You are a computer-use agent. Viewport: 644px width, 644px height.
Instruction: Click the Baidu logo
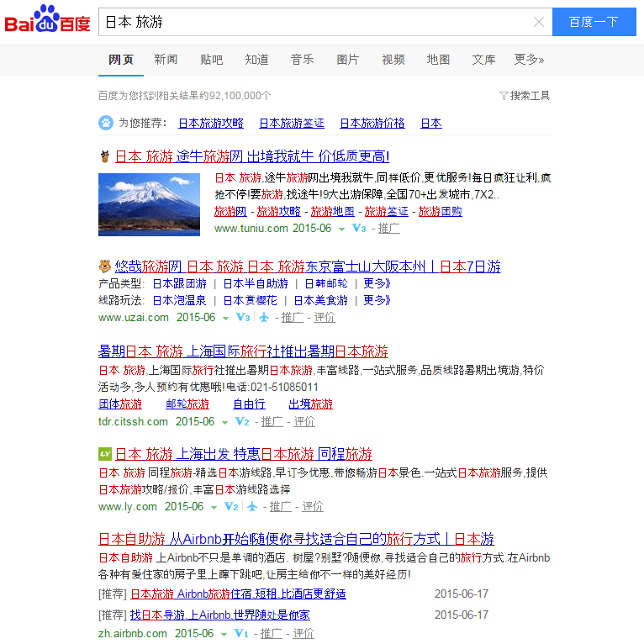pyautogui.click(x=47, y=22)
